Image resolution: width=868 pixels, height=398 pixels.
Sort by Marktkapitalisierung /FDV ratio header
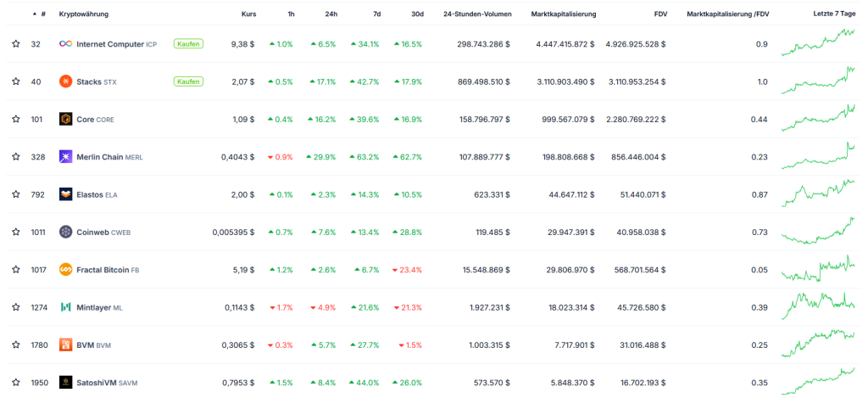[x=728, y=14]
